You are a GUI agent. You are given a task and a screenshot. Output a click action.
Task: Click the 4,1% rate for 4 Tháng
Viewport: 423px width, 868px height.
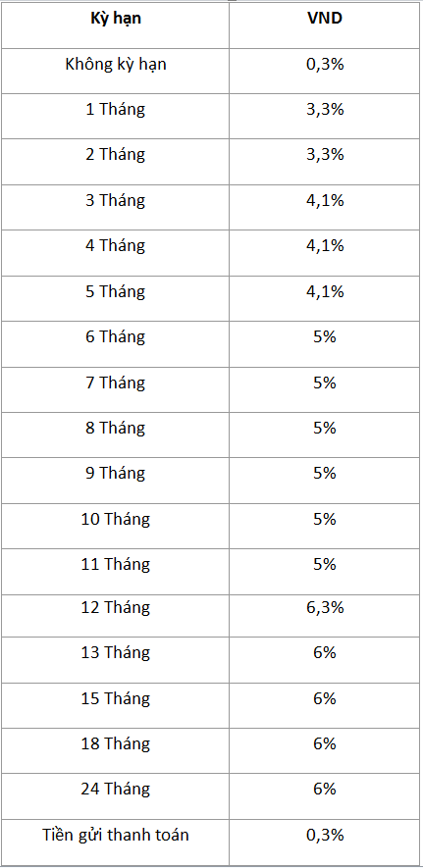pyautogui.click(x=325, y=245)
